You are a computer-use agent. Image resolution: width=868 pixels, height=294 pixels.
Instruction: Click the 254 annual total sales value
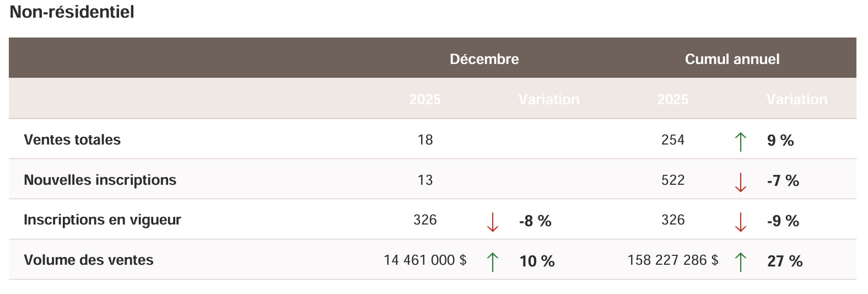click(672, 140)
